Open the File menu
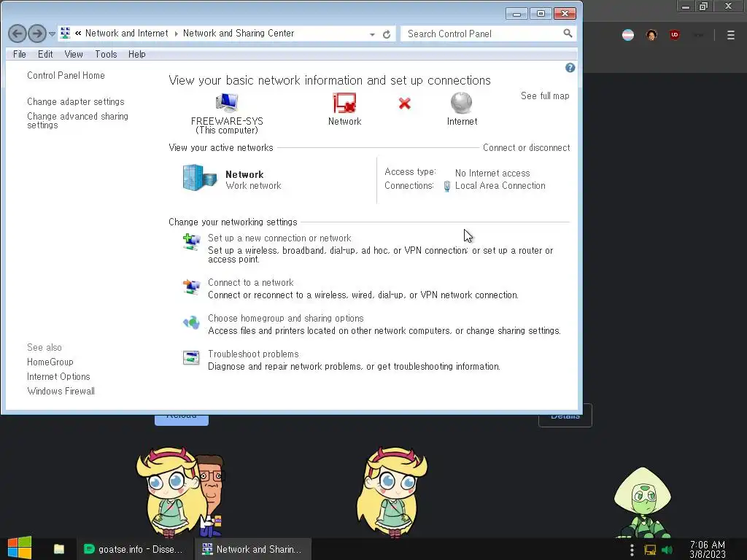 point(20,54)
